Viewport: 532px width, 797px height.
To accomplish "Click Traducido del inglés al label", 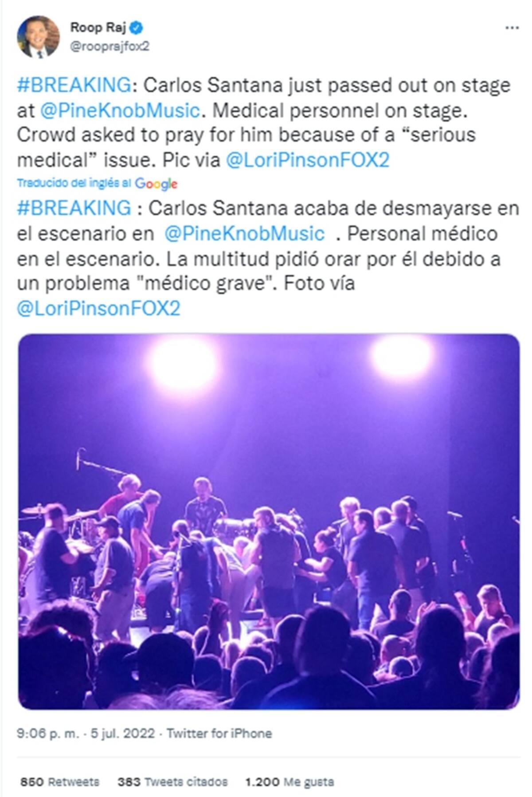I will pos(74,183).
